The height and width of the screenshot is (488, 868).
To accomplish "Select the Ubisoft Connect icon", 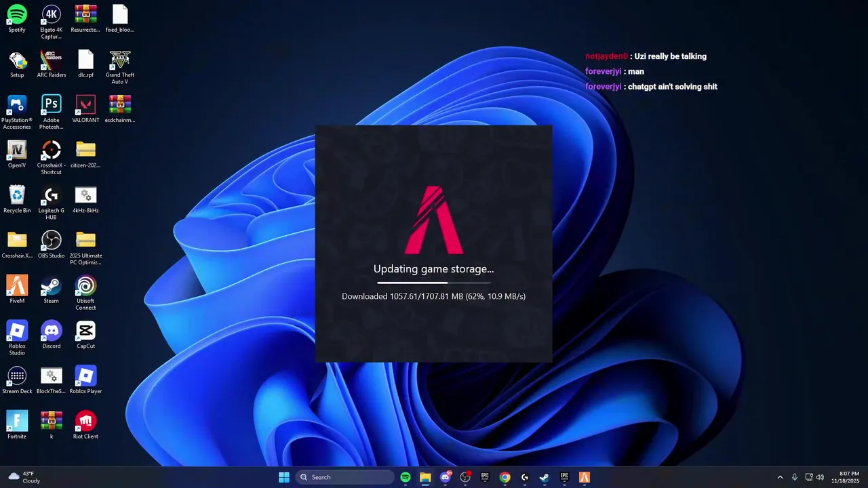I will pyautogui.click(x=85, y=293).
